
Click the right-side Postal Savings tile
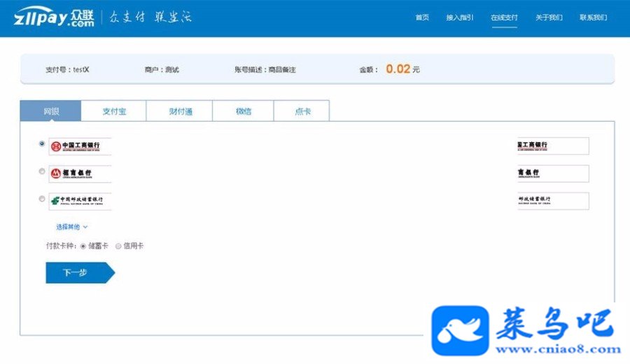pyautogui.click(x=553, y=200)
